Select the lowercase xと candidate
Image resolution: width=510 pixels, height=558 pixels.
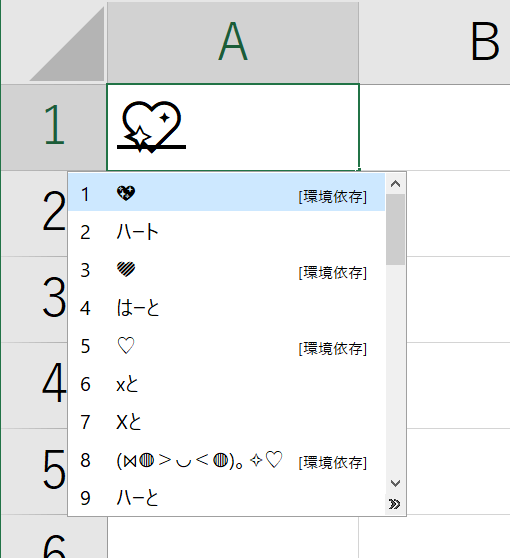[x=226, y=384]
